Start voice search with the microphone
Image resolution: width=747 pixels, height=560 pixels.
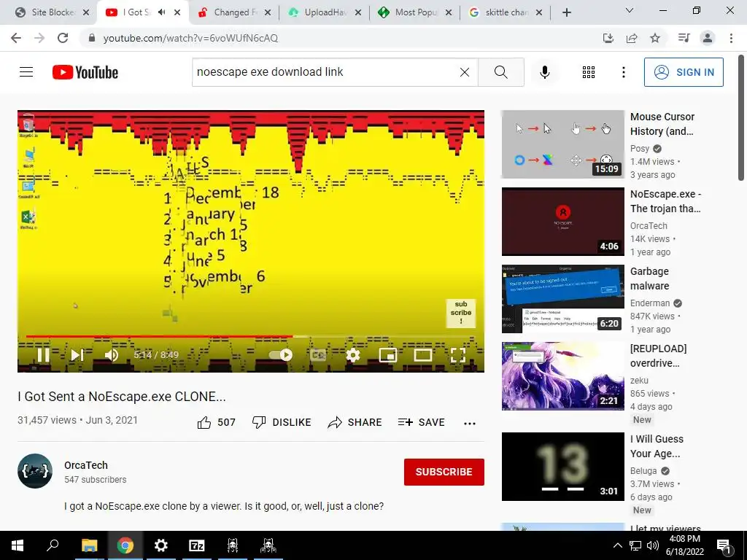(x=544, y=72)
